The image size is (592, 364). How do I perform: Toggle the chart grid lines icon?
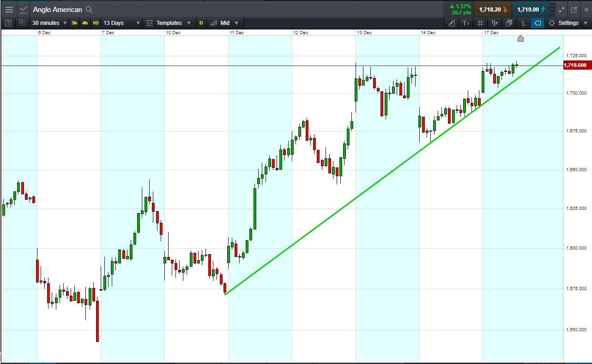point(480,23)
